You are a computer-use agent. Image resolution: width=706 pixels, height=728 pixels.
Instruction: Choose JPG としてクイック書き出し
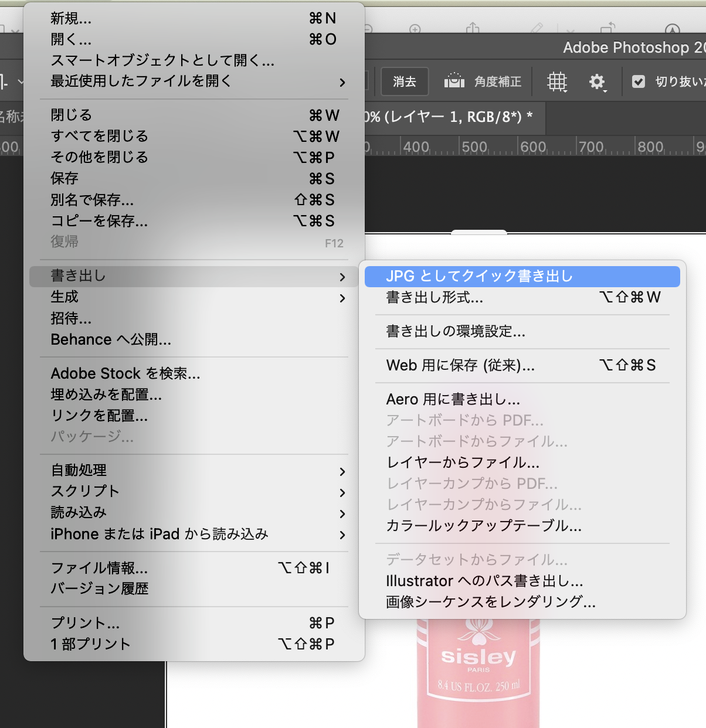479,276
